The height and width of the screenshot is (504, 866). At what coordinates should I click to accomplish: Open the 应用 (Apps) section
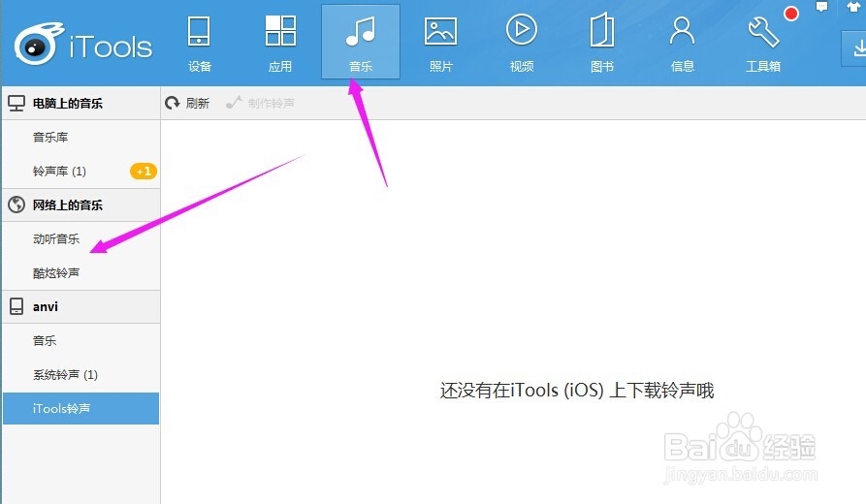tap(280, 43)
